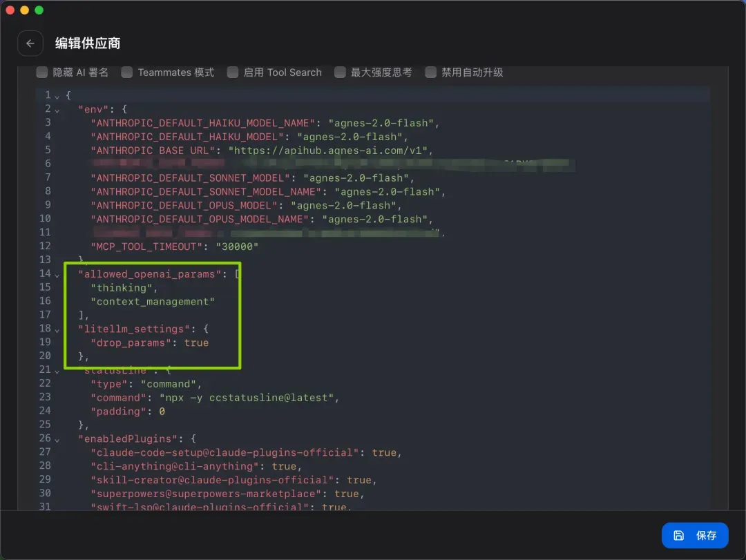Screen dimensions: 746x560
Task: Toggle the Teammates 模式 checkbox
Action: tap(126, 73)
